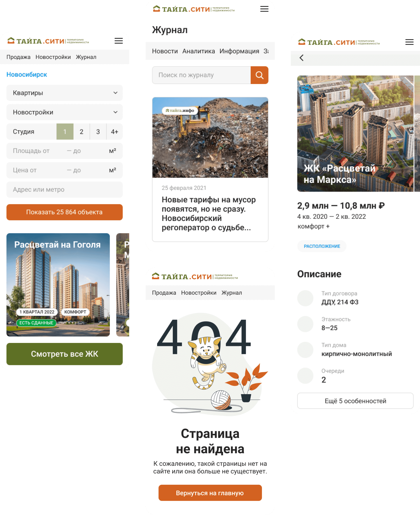
Task: Click the Тайга.Сити logo on the 404 page
Action: (x=195, y=276)
